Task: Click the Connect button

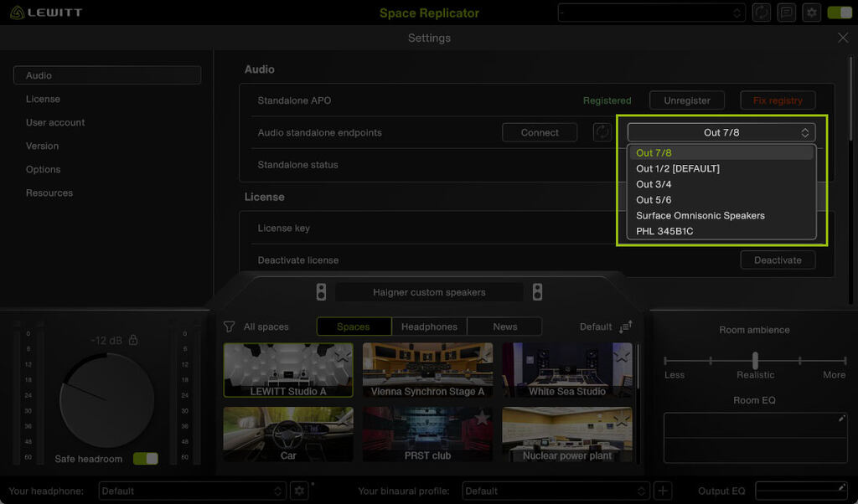Action: (x=540, y=132)
